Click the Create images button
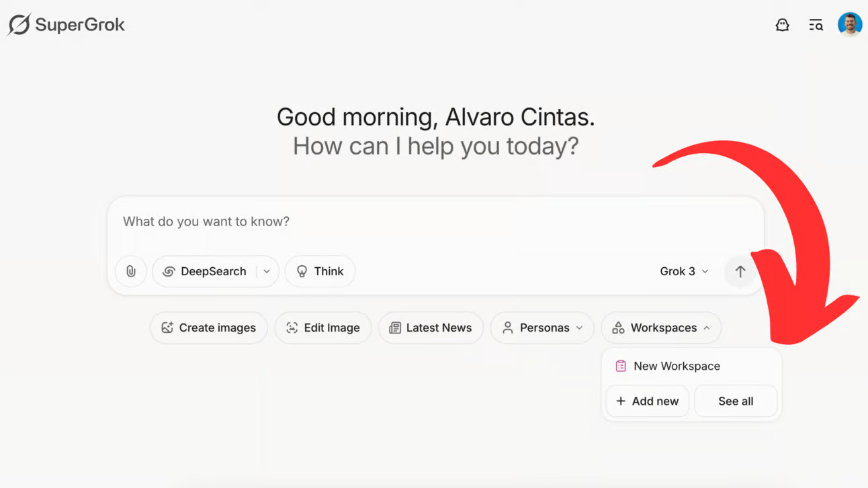 pos(209,328)
